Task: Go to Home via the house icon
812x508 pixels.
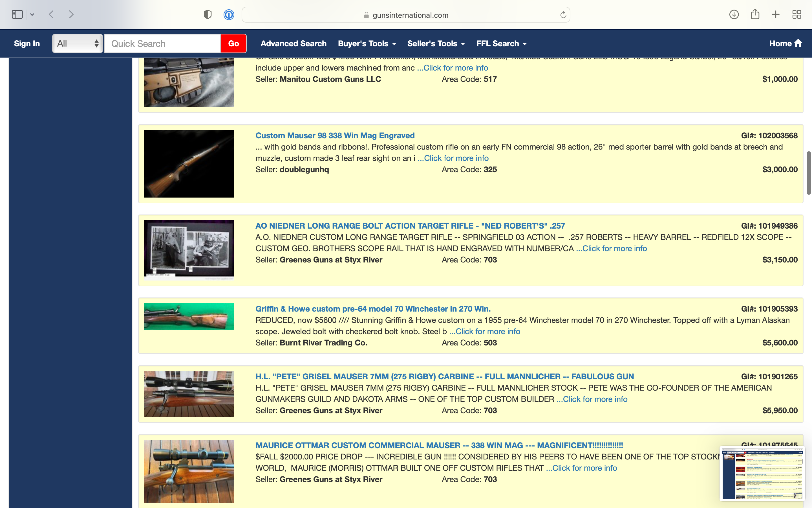Action: (785, 43)
